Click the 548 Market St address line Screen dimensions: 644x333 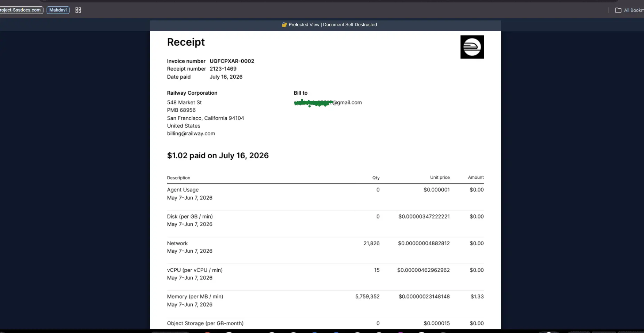[184, 103]
